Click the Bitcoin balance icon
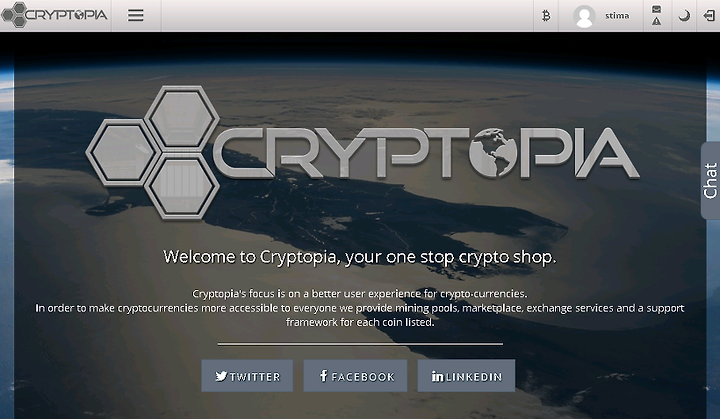720x419 pixels. (x=546, y=16)
